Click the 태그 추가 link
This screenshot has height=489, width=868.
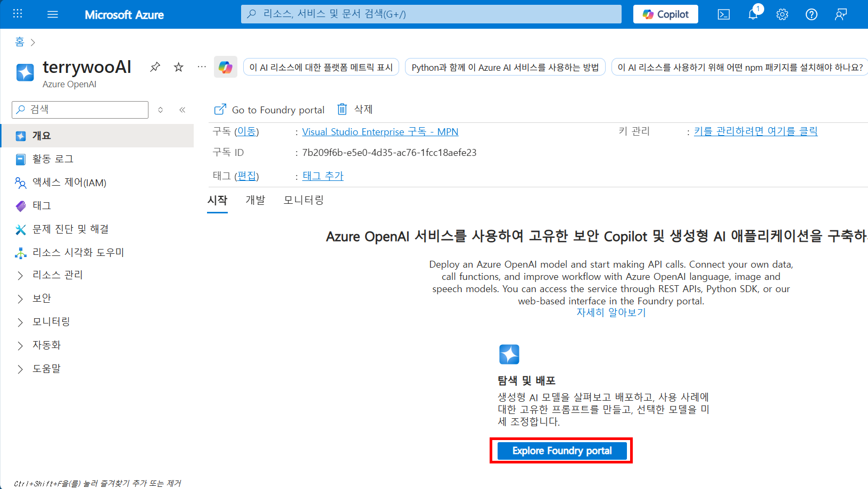[x=323, y=176]
